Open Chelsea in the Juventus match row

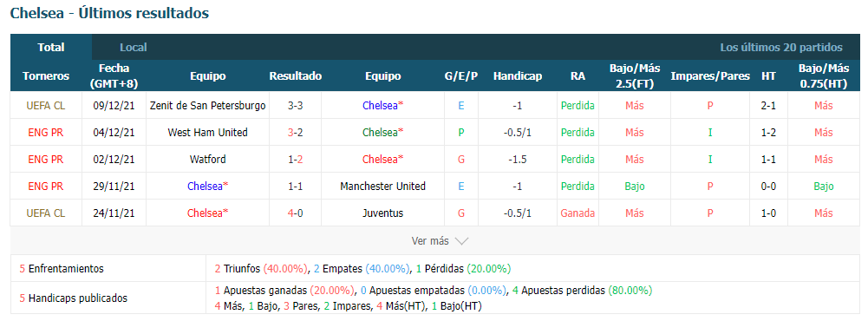pos(207,213)
